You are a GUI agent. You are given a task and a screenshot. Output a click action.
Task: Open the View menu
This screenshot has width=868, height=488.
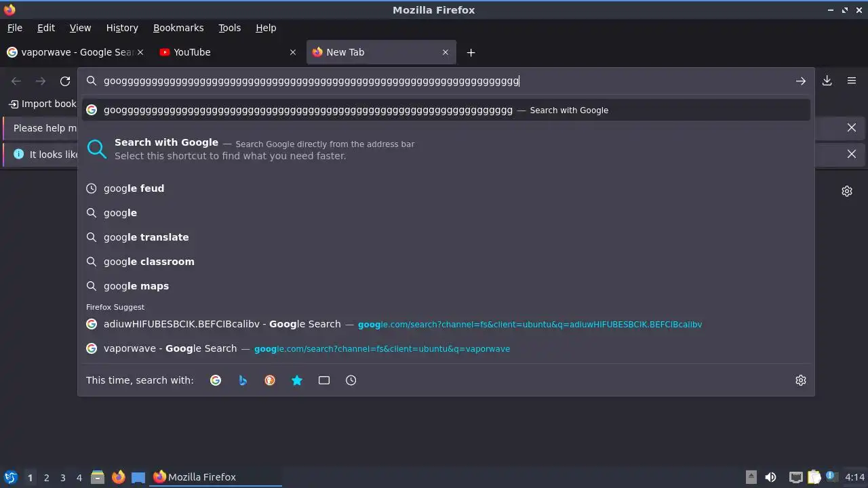pyautogui.click(x=80, y=28)
